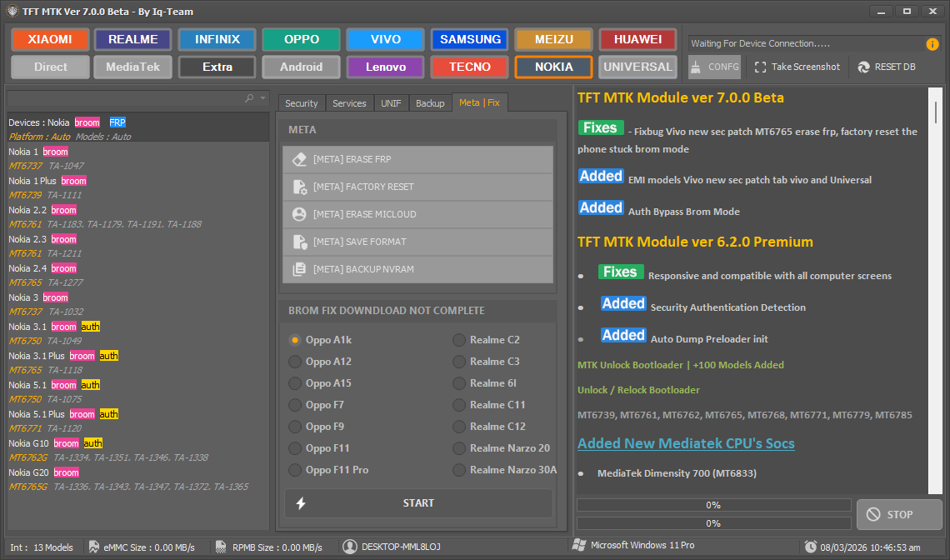
Task: Open the Backup tab
Action: pos(430,102)
